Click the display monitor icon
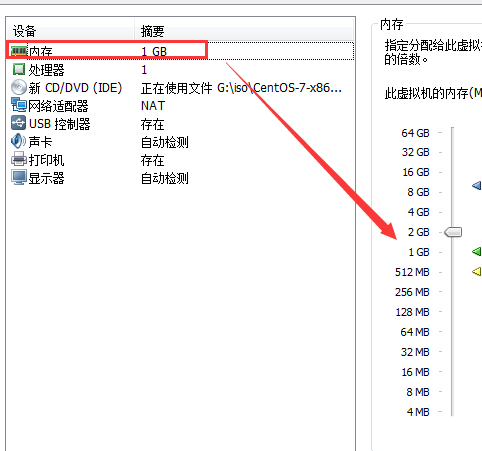This screenshot has width=482, height=451. pos(19,177)
